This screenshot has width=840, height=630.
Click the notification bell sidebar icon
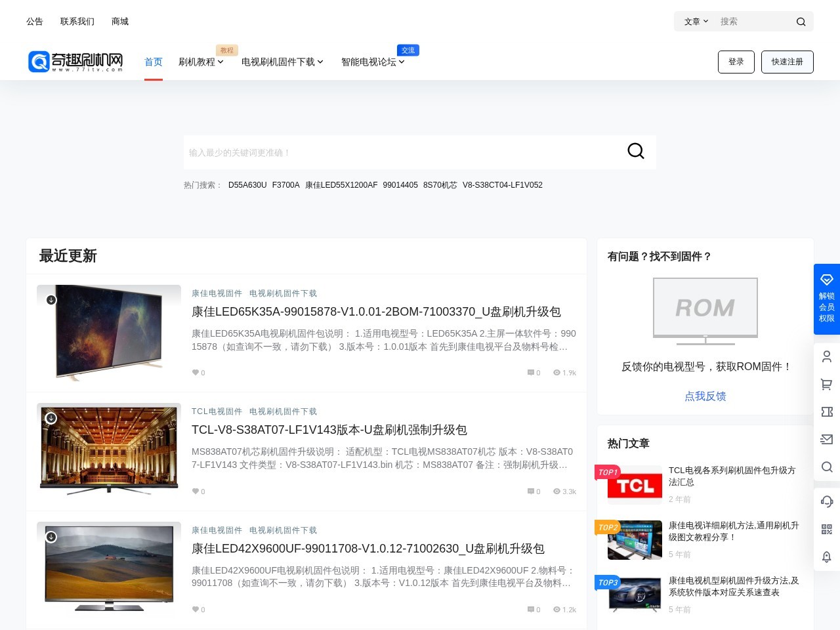click(827, 556)
